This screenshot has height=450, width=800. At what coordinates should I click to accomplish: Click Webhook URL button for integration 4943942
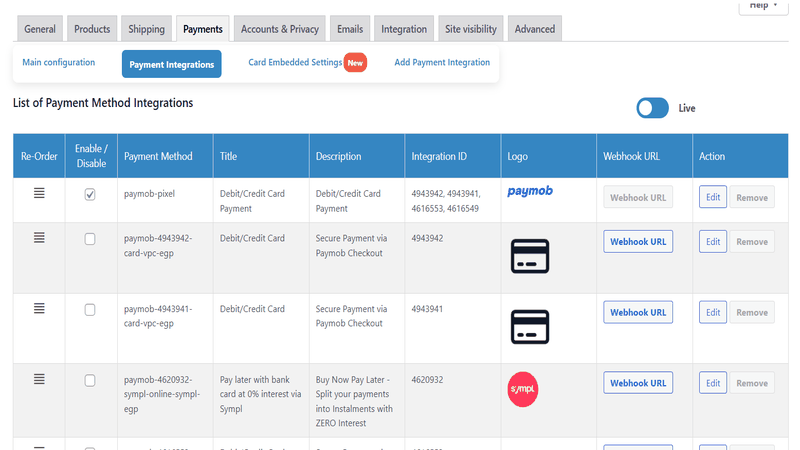(638, 242)
